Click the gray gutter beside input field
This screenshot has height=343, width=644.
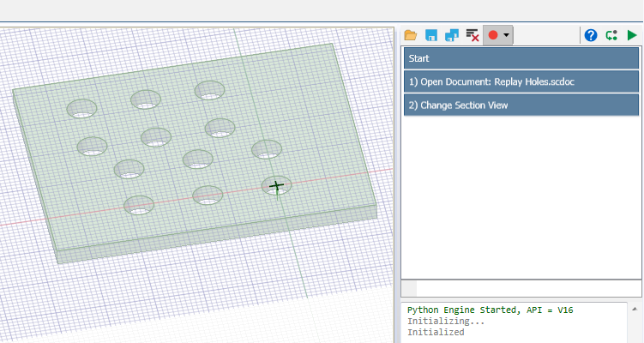[409, 288]
